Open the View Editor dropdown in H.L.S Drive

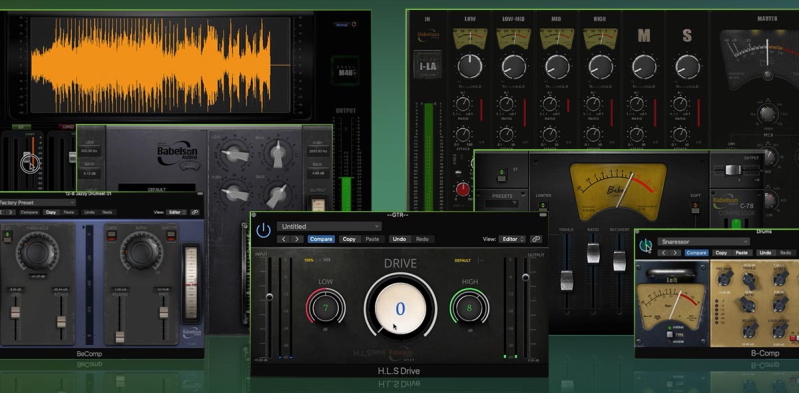512,239
